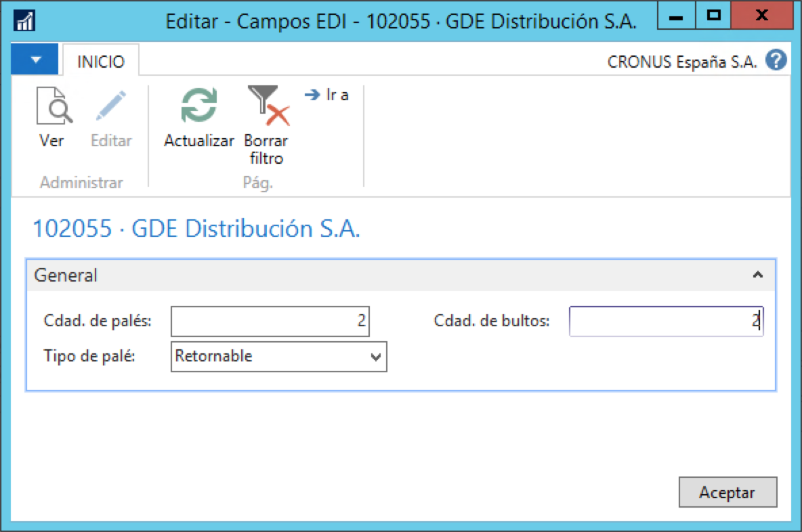This screenshot has height=532, width=802.
Task: Close the Campos EDI window
Action: click(762, 16)
